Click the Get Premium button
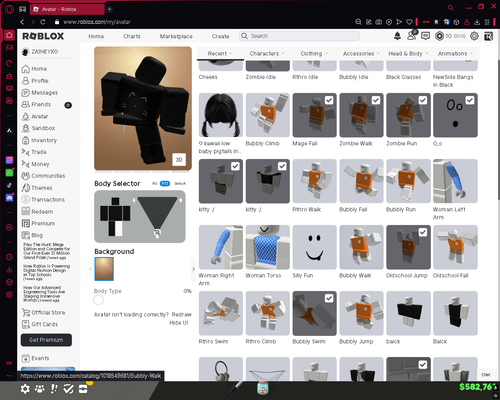The height and width of the screenshot is (400, 500). pyautogui.click(x=46, y=340)
